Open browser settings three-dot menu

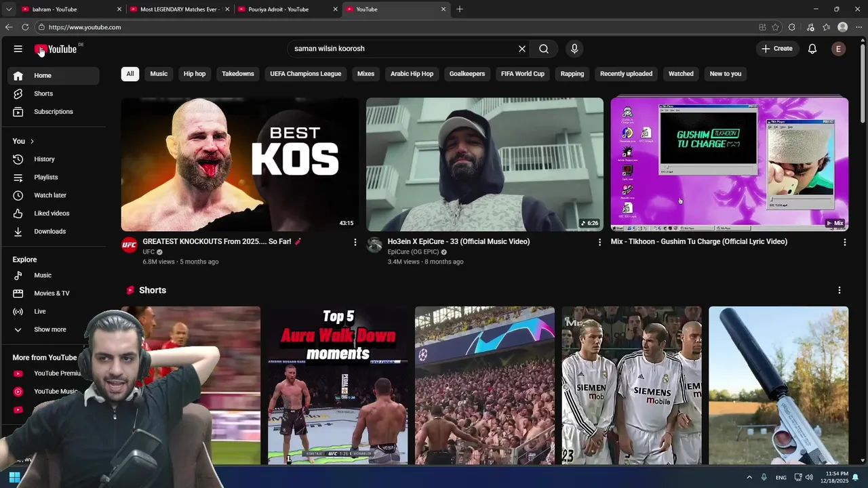pos(858,27)
